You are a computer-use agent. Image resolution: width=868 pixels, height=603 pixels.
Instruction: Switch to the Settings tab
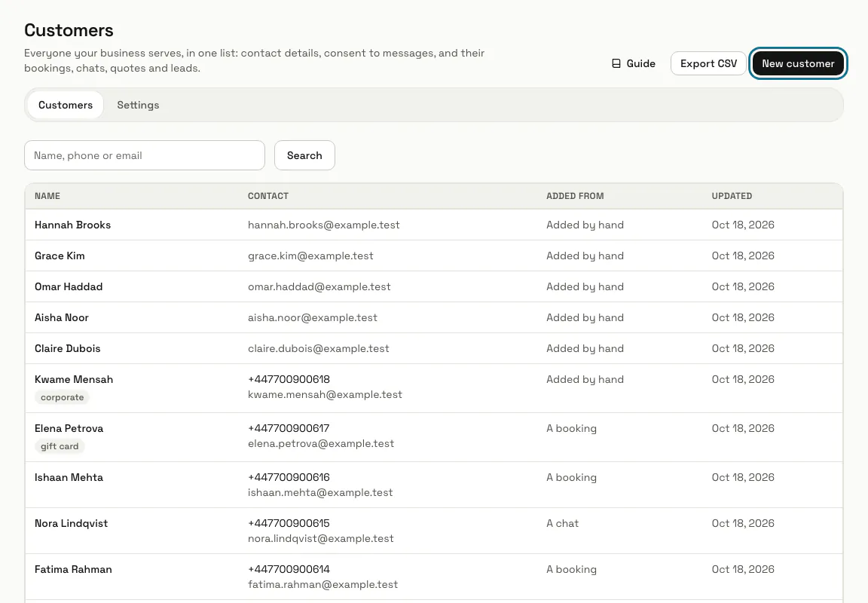coord(138,106)
